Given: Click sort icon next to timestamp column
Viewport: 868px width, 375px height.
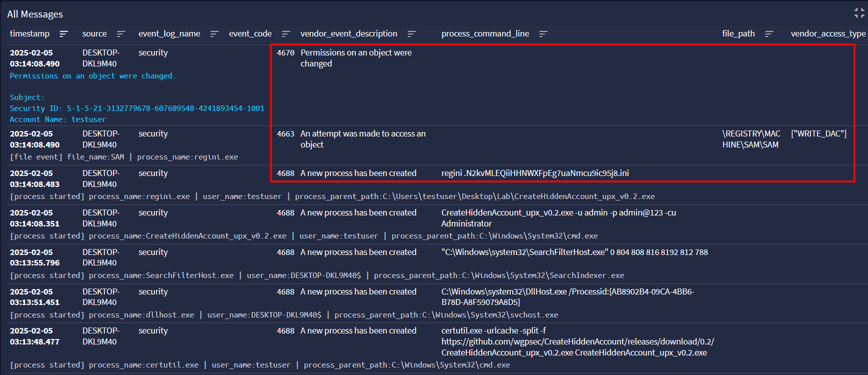Looking at the screenshot, I should [63, 34].
